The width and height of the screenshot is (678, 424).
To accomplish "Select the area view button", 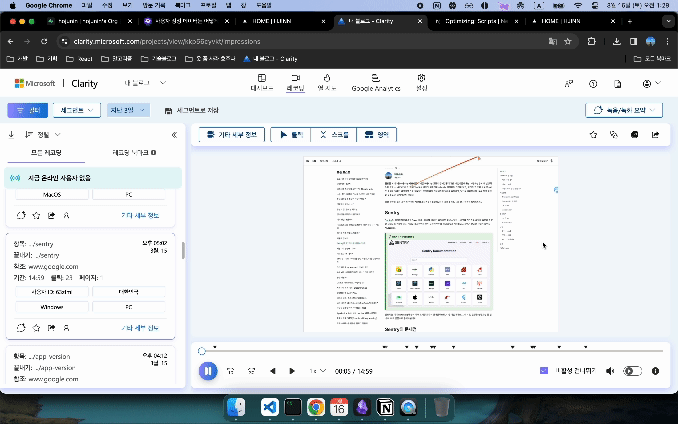I will (377, 135).
